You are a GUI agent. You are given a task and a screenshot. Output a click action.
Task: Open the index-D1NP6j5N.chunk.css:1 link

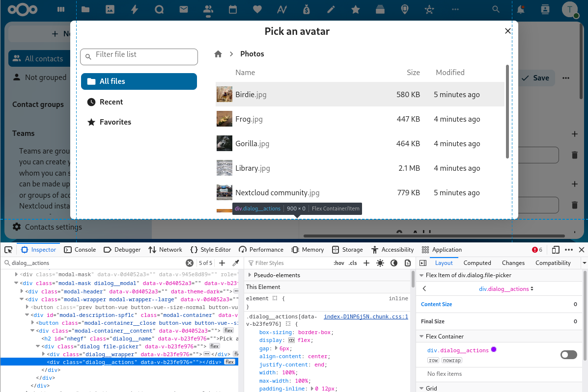(x=365, y=316)
